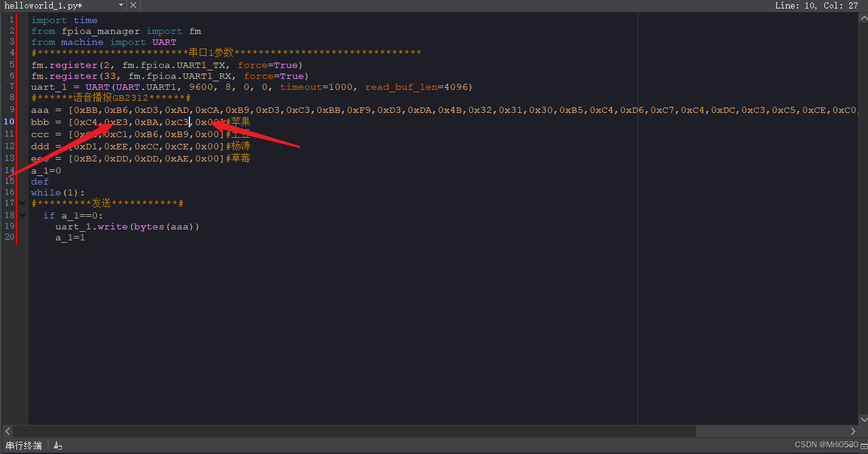Screen dimensions: 868x454
Task: Click 'fm.fpioa.UART1_TX' on line 5
Action: coord(174,65)
